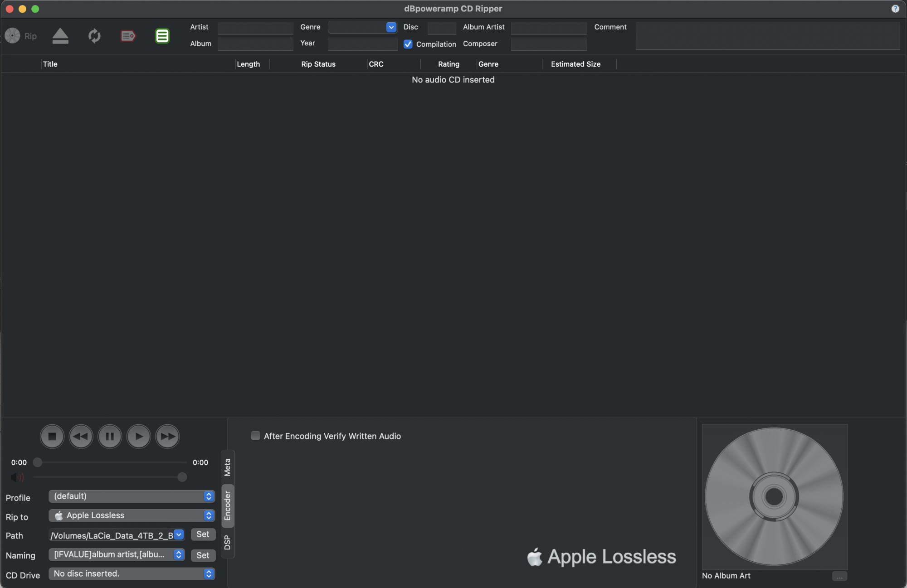Screen dimensions: 907x588
Task: Click the Disc number field
Action: pos(442,28)
